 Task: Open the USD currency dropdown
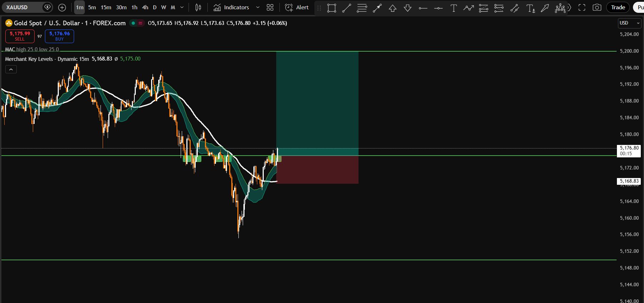point(629,23)
